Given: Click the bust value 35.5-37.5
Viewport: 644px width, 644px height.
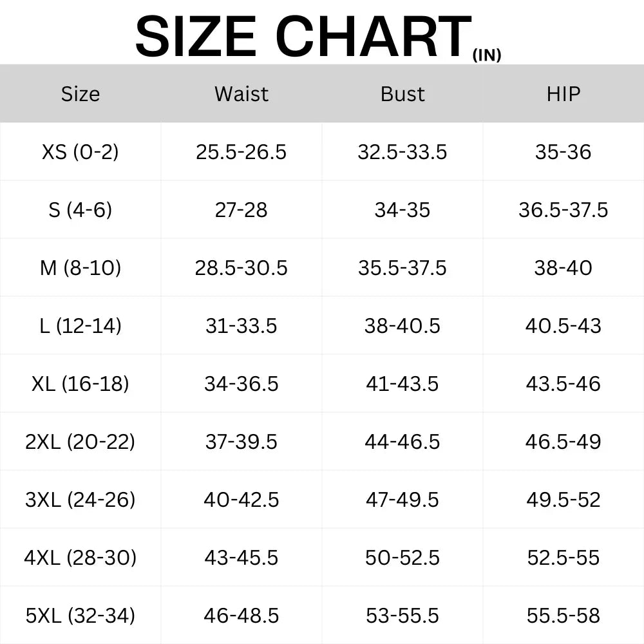Looking at the screenshot, I should pyautogui.click(x=402, y=268).
